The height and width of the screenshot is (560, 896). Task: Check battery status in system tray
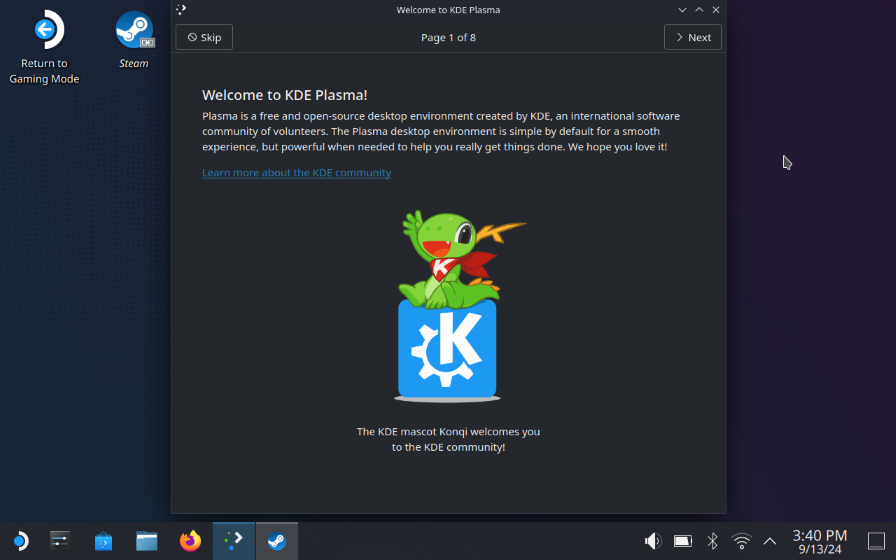point(683,541)
